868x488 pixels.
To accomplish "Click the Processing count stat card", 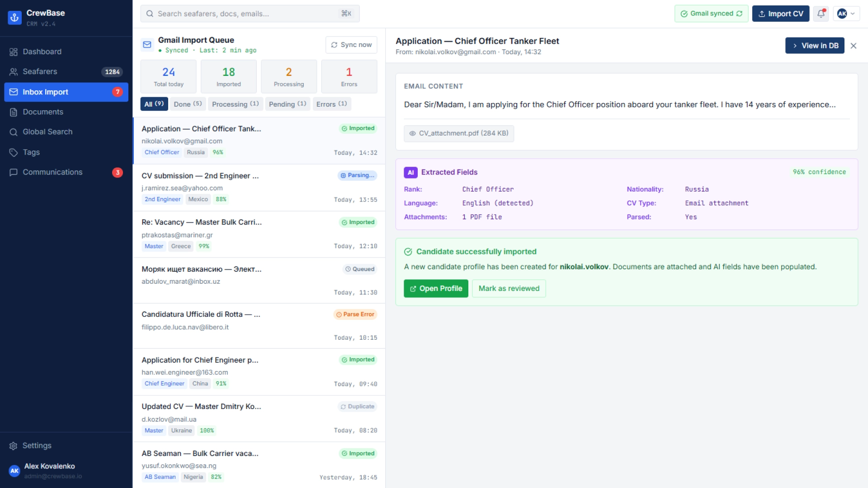I will (289, 76).
